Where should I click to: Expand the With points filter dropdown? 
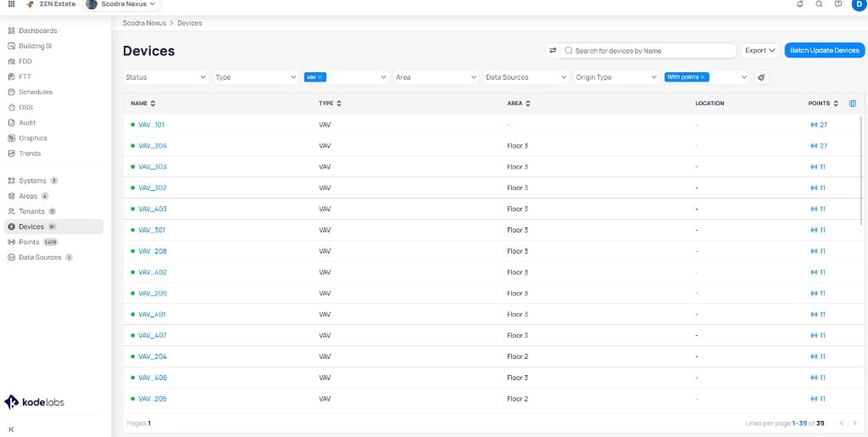(744, 77)
